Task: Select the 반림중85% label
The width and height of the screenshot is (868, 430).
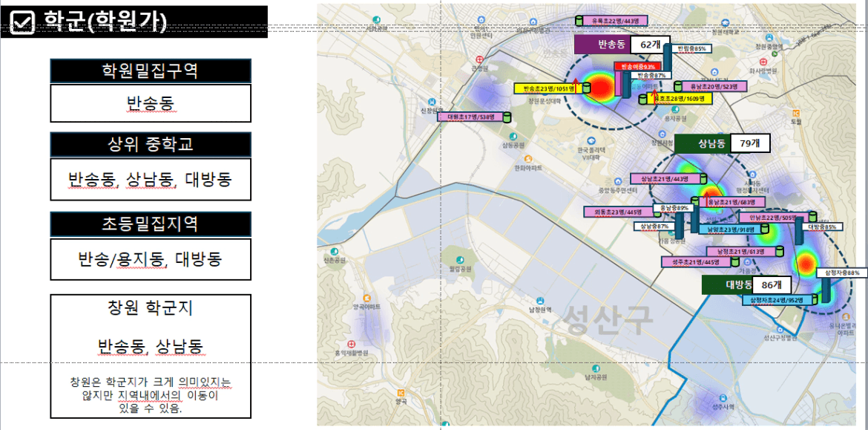Action: (691, 49)
